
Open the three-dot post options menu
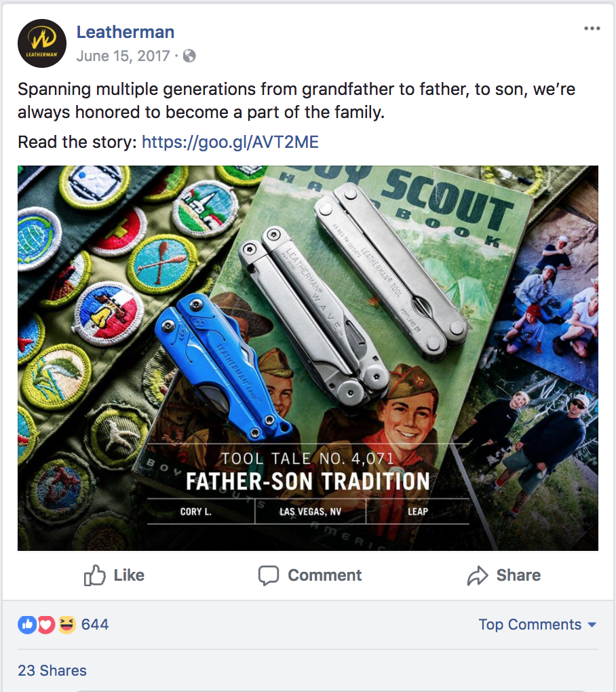(592, 28)
